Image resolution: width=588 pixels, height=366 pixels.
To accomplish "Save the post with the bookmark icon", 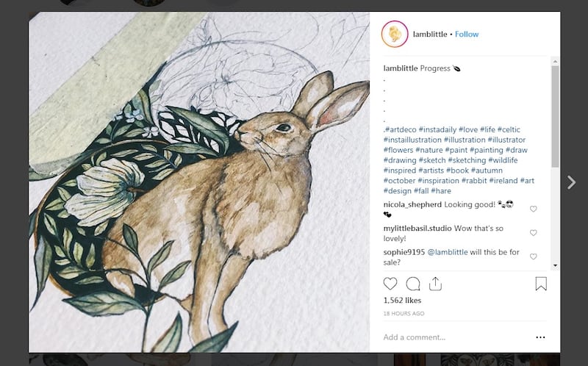I will pyautogui.click(x=541, y=284).
